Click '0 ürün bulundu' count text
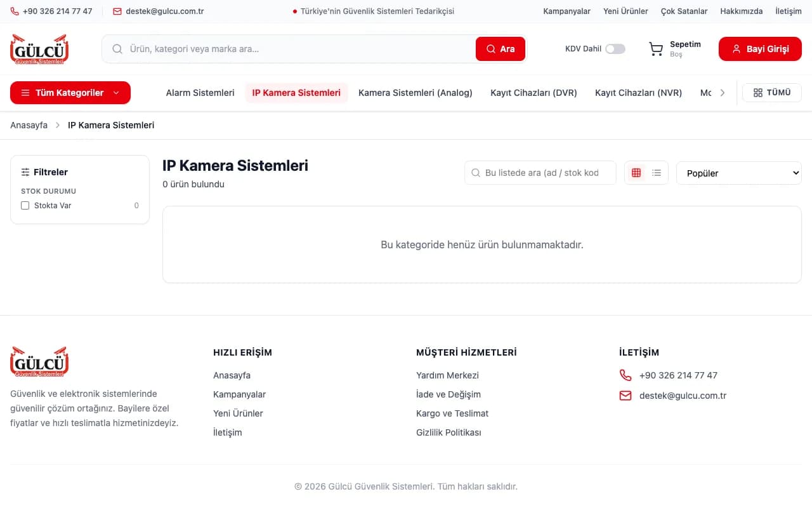The height and width of the screenshot is (508, 812). (x=193, y=184)
